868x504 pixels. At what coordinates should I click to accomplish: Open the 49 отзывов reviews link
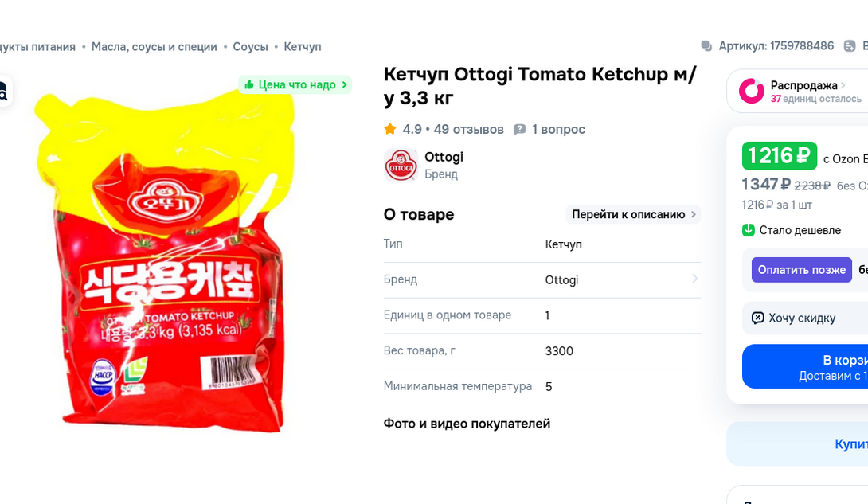pos(469,130)
